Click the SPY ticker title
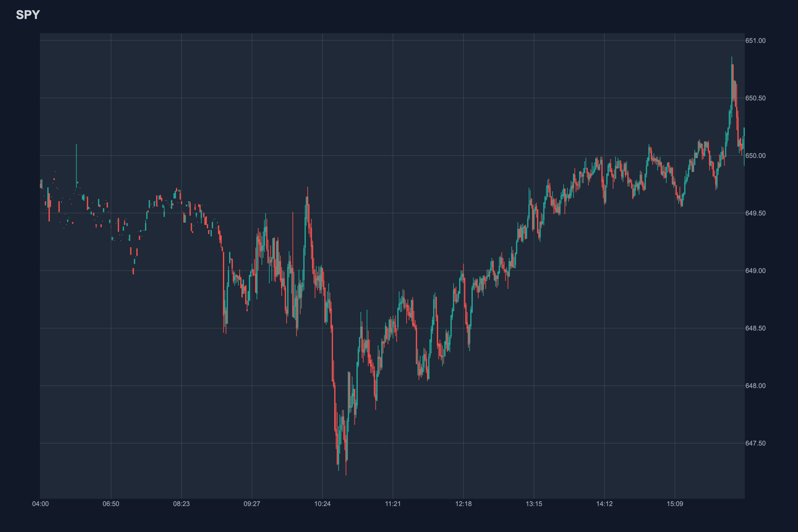This screenshot has height=532, width=798. 28,15
